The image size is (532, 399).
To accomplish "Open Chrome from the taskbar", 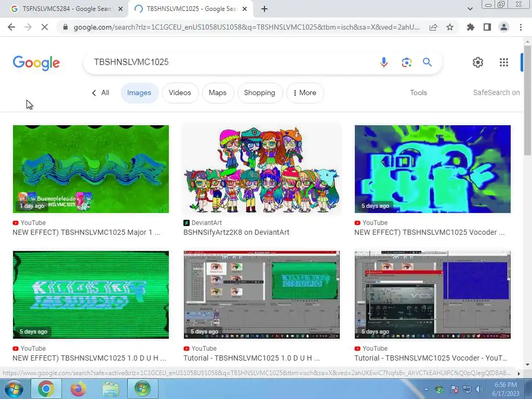I will 46,389.
